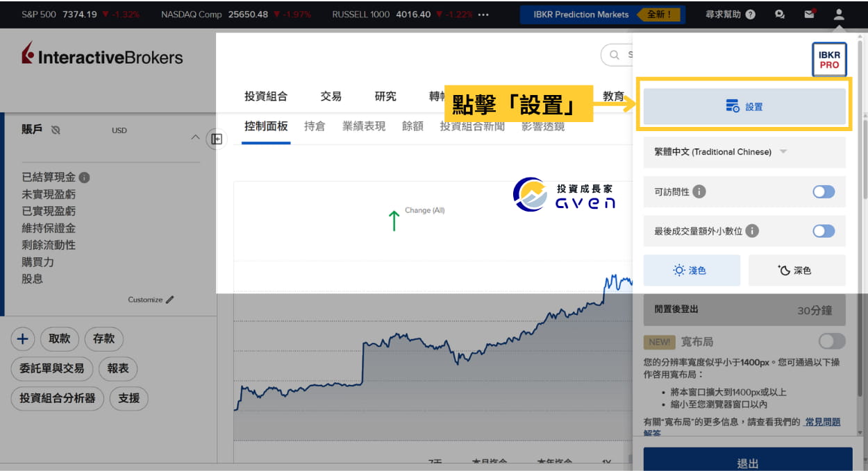Switch to the 持倉 tab

(x=315, y=126)
